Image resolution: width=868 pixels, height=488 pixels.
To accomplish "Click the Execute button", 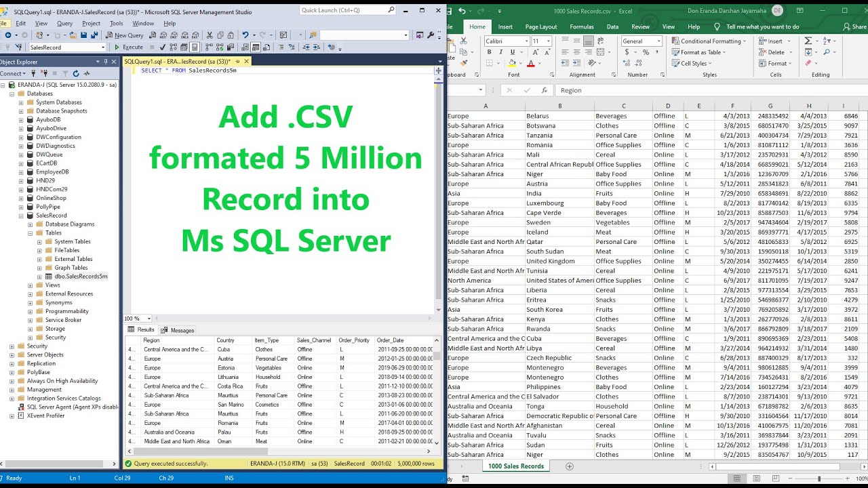I will pos(129,47).
